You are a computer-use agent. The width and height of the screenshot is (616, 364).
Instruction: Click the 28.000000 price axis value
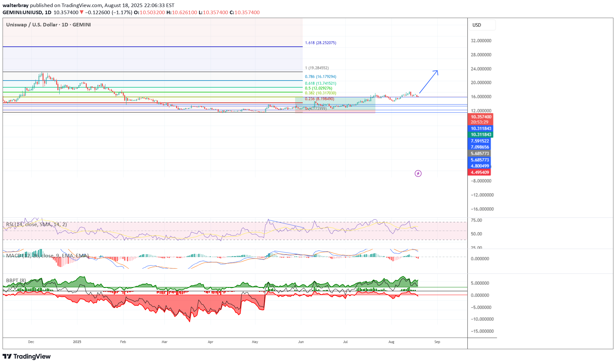click(481, 55)
